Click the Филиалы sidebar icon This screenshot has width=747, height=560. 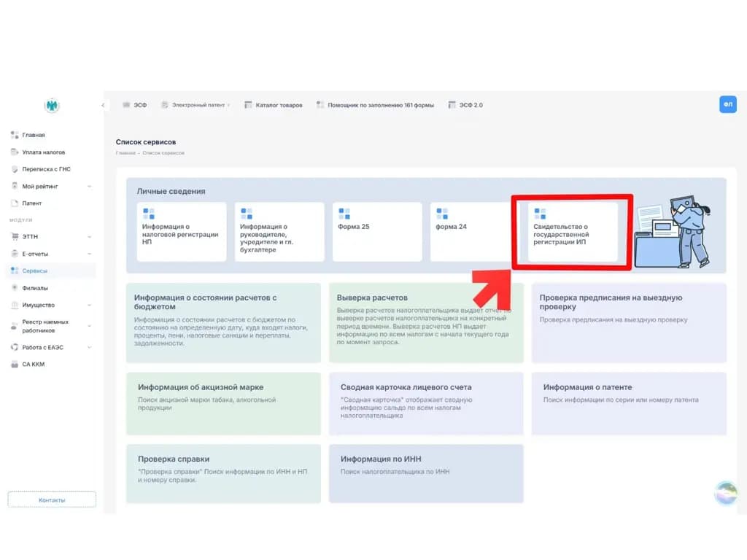pos(15,287)
